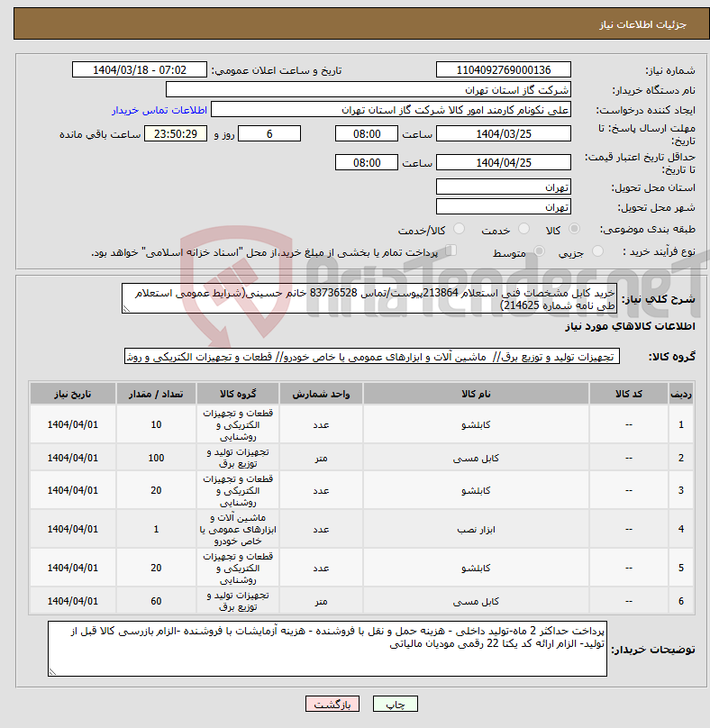Click the response deadline time field 08:00

point(367,134)
